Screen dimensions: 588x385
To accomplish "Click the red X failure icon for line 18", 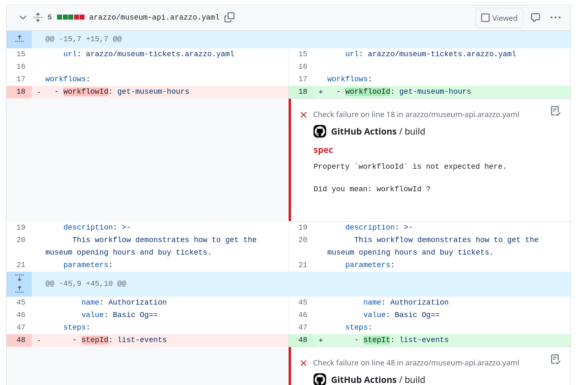I will click(x=304, y=115).
